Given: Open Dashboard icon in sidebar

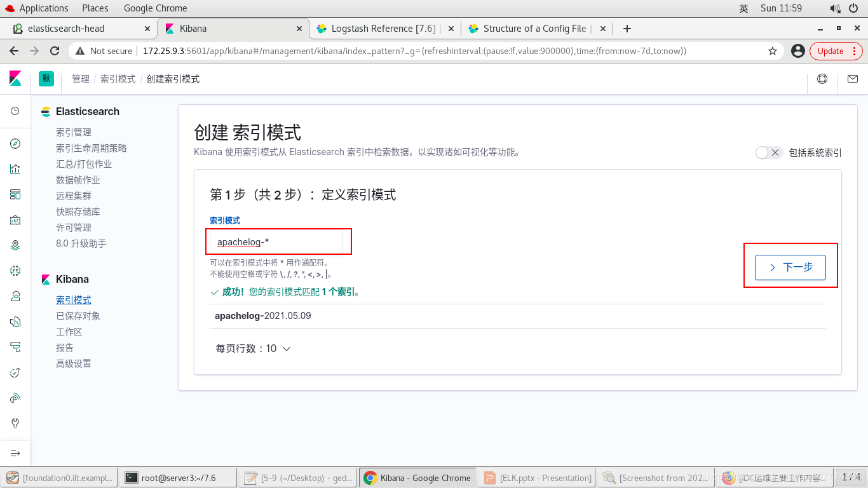Looking at the screenshot, I should (x=15, y=194).
